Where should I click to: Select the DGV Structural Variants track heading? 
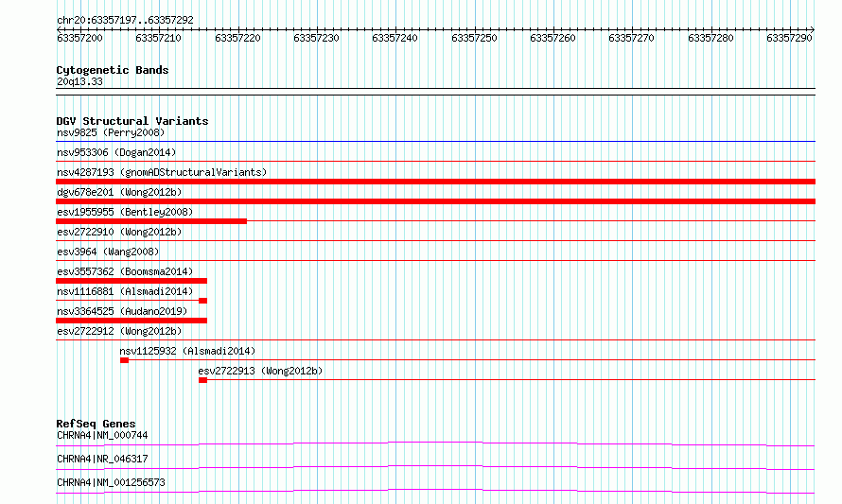pos(132,121)
